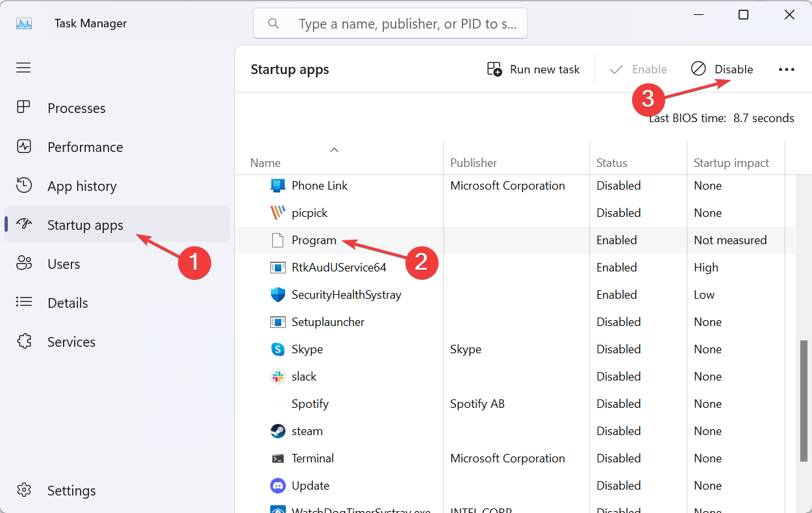Screen dimensions: 812x513
Task: Select the RtkAudUService64 row name
Action: coord(339,268)
